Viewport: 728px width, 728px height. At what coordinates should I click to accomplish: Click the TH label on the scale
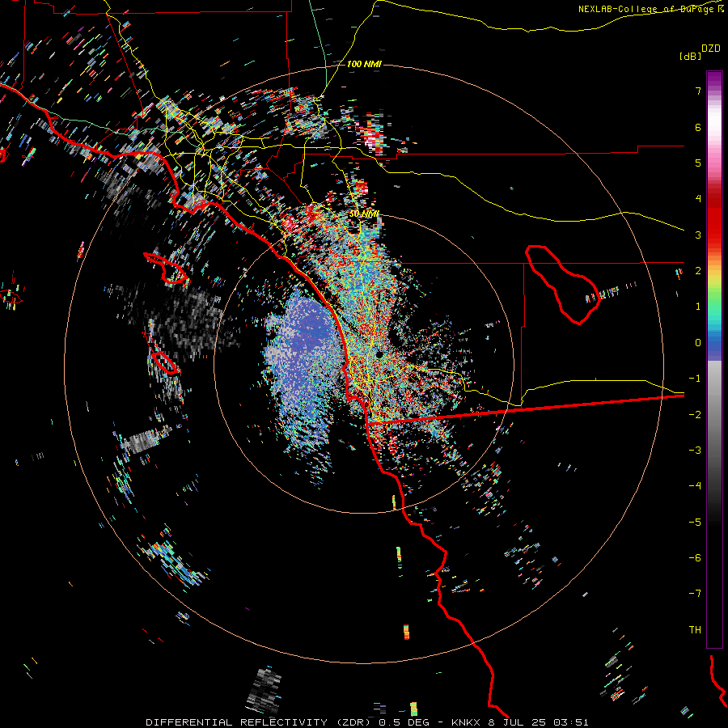point(695,630)
